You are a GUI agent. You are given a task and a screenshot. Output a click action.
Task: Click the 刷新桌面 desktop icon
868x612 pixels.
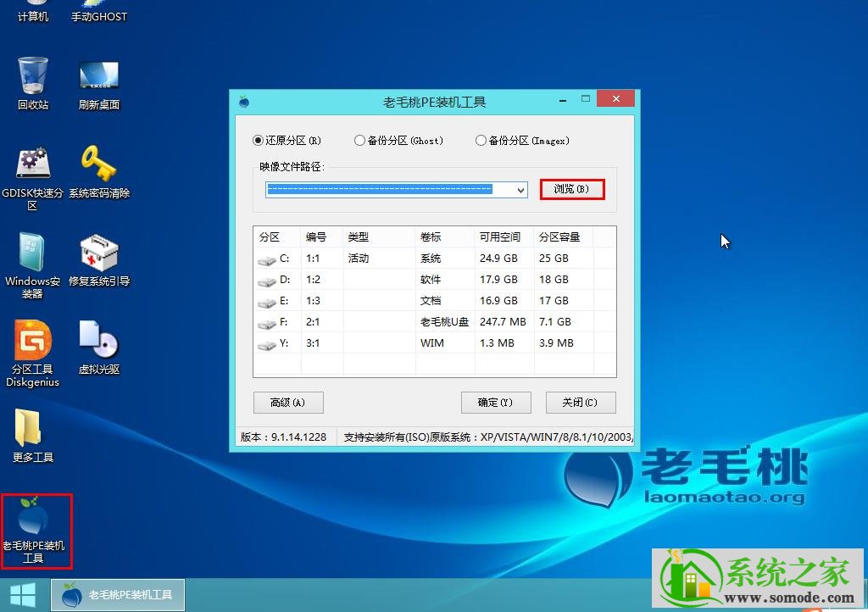(x=99, y=86)
